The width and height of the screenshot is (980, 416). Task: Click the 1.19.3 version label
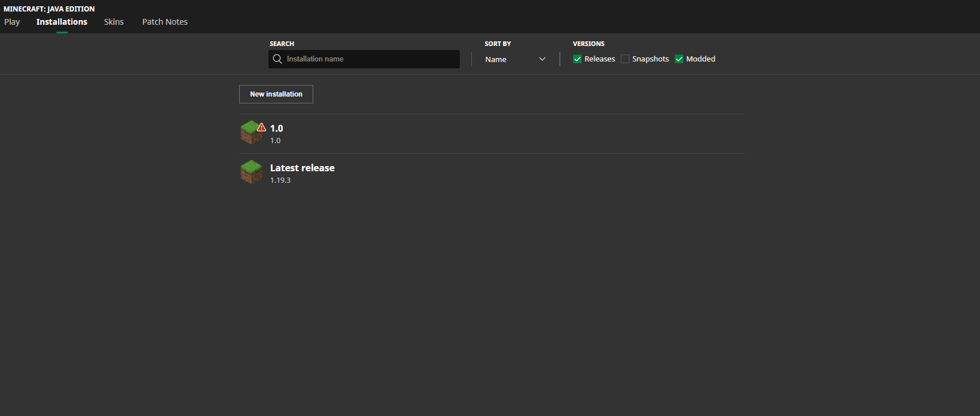(x=280, y=180)
